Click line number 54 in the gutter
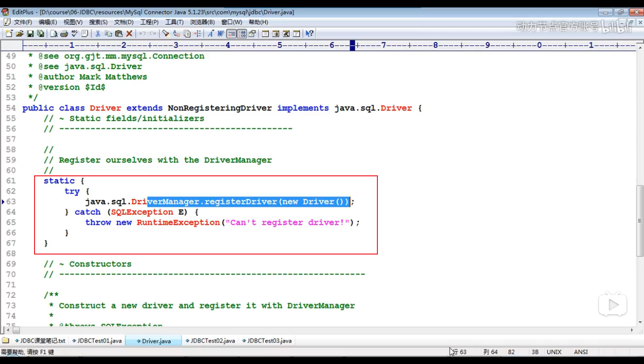Screen dimensions: 644x364 11,108
